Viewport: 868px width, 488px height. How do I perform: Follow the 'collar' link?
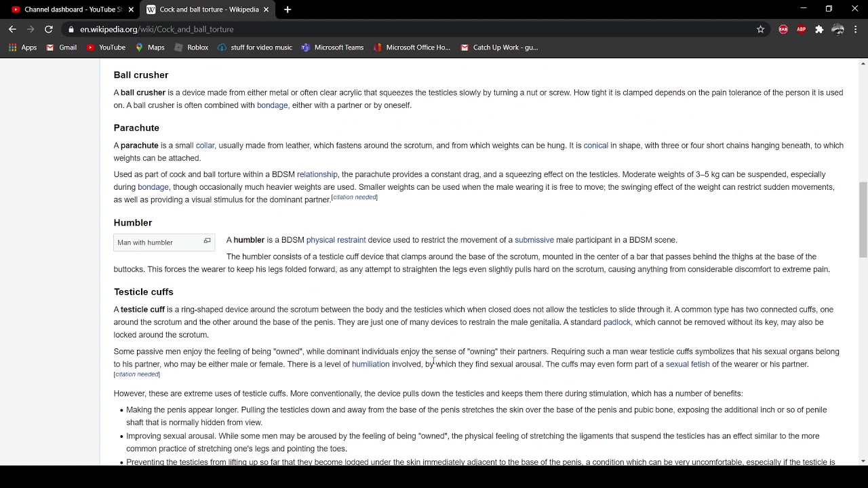click(x=205, y=145)
